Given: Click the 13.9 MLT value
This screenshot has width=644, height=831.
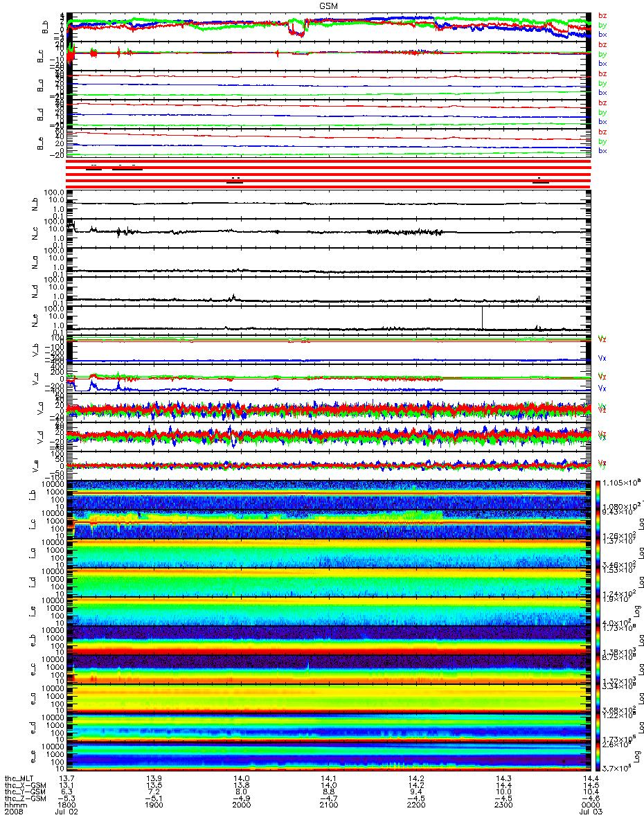Looking at the screenshot, I should tap(154, 779).
